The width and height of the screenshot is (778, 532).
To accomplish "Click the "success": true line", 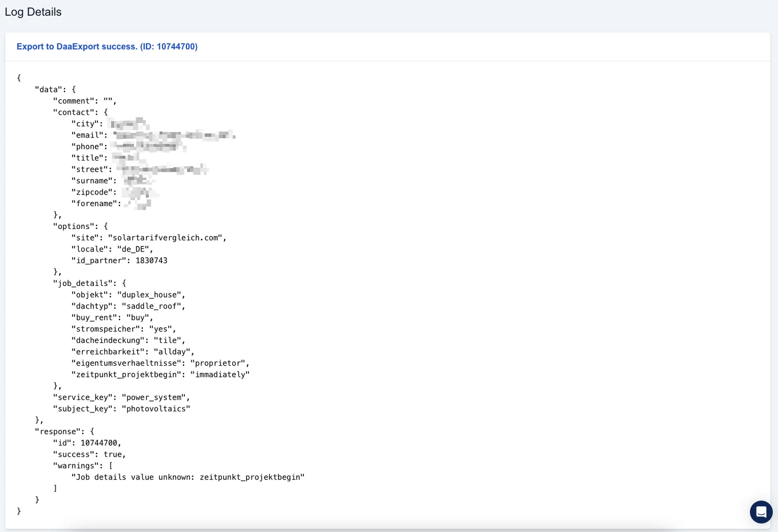I will pyautogui.click(x=89, y=455).
